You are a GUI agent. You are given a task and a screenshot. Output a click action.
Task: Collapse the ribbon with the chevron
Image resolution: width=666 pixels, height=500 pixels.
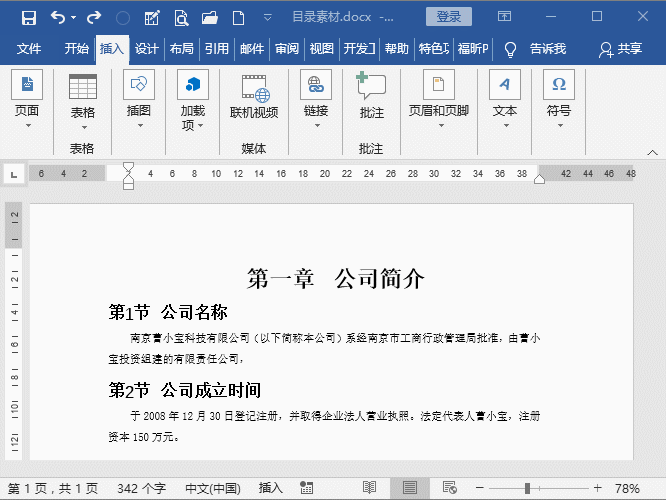652,153
